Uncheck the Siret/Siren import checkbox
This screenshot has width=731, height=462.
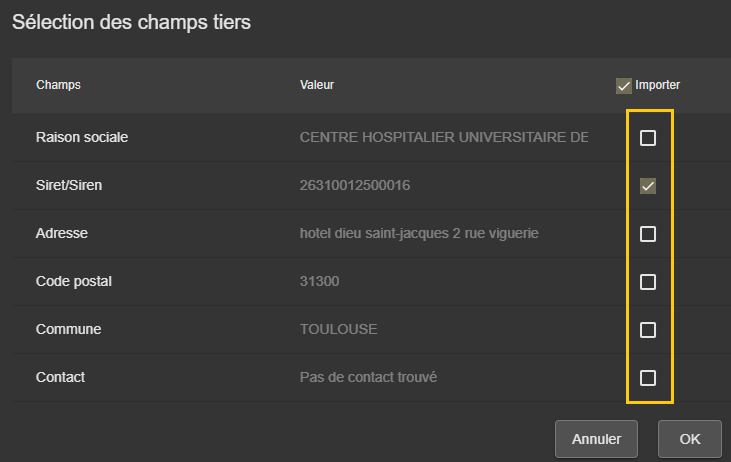tap(648, 186)
